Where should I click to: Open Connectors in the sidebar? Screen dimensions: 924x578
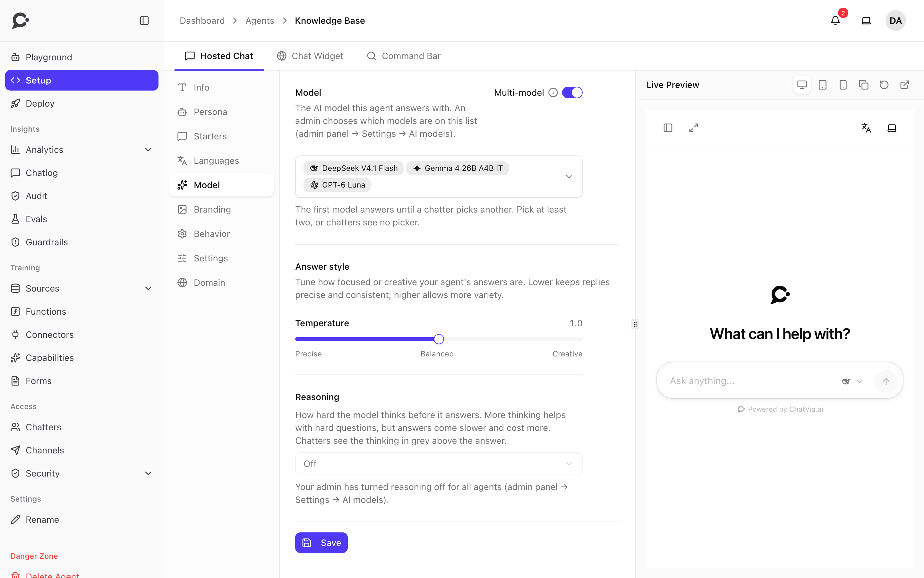pyautogui.click(x=82, y=335)
